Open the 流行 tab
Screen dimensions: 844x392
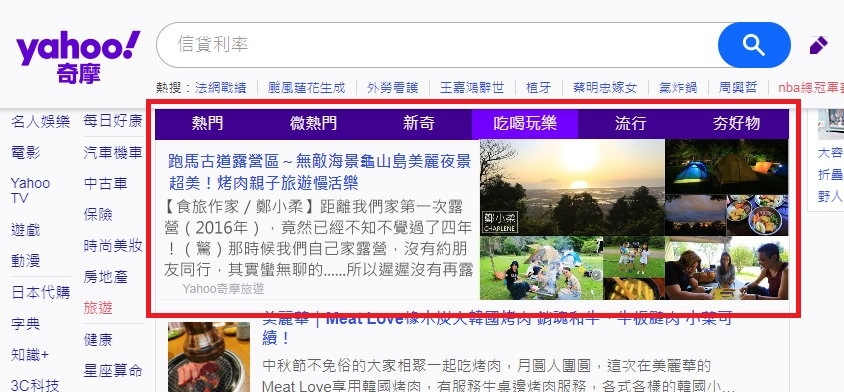click(x=630, y=124)
